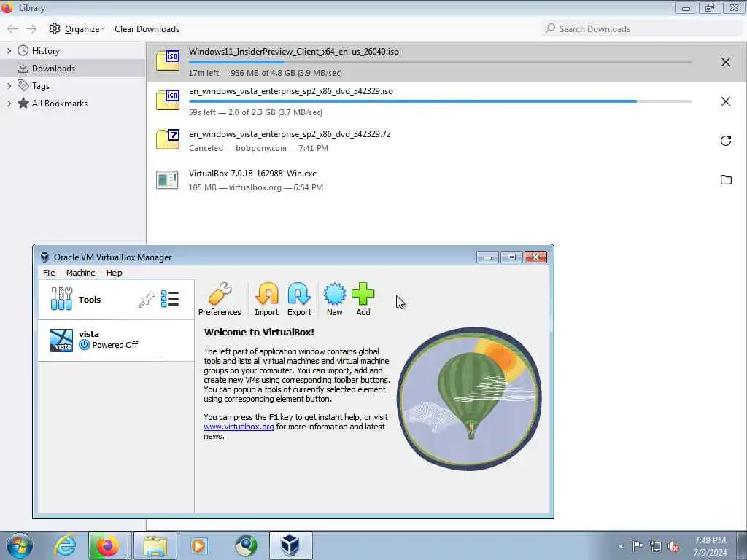Image resolution: width=747 pixels, height=560 pixels.
Task: Open the Organize dropdown menu
Action: 77,29
